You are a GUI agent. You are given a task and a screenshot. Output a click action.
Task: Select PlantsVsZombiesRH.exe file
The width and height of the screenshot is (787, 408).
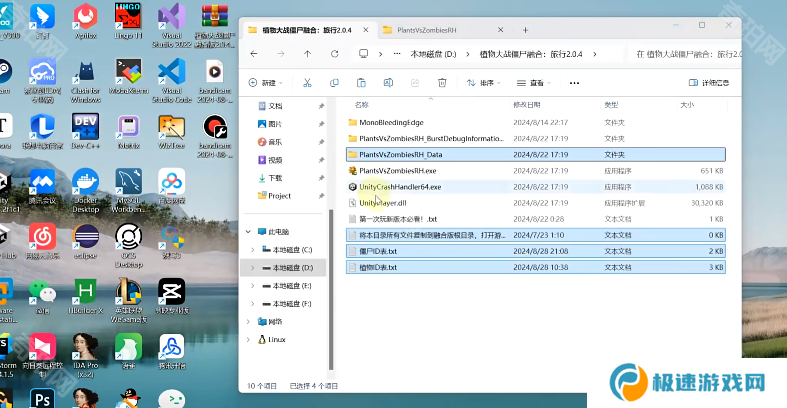pos(536,171)
